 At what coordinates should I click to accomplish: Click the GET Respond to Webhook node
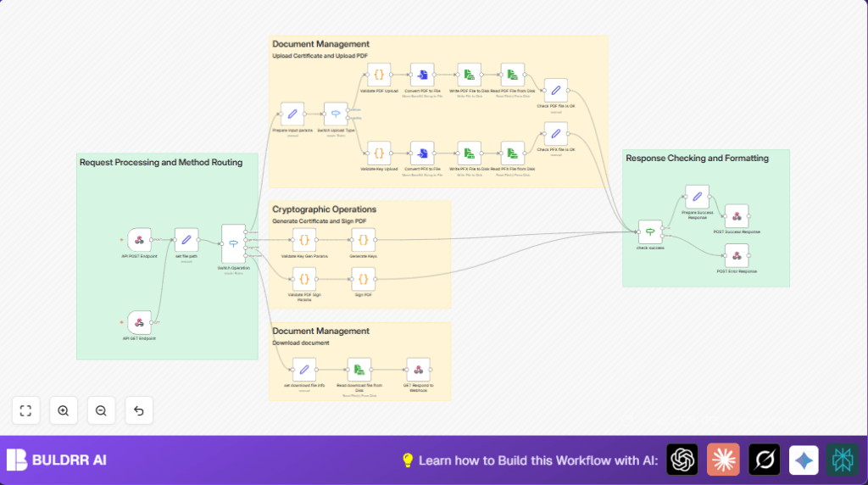pyautogui.click(x=418, y=370)
